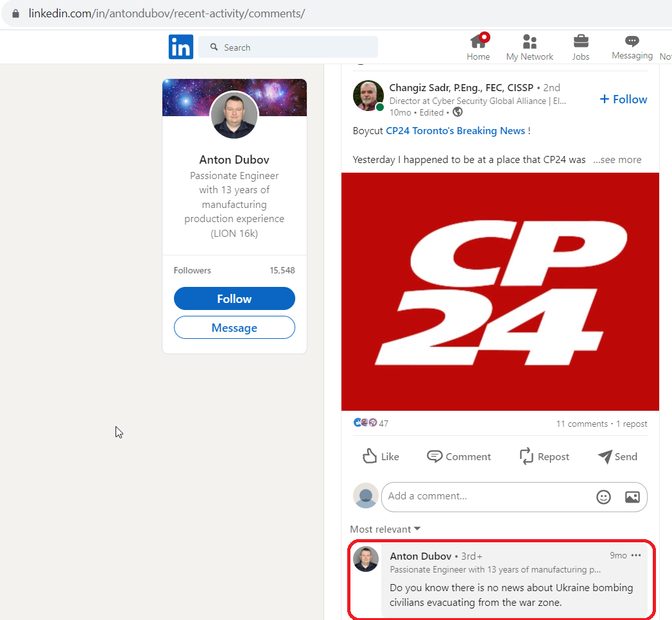This screenshot has height=620, width=672.
Task: Open the three-dot menu on Anton Dubov's comment
Action: (636, 555)
